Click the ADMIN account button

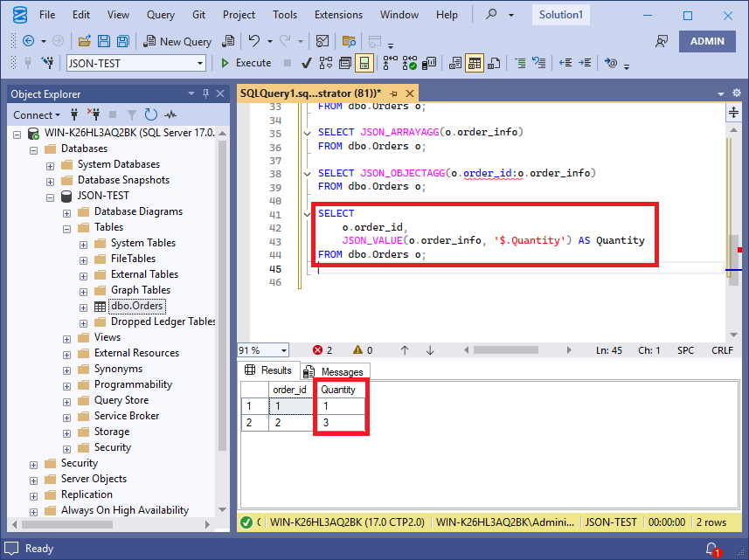[707, 42]
